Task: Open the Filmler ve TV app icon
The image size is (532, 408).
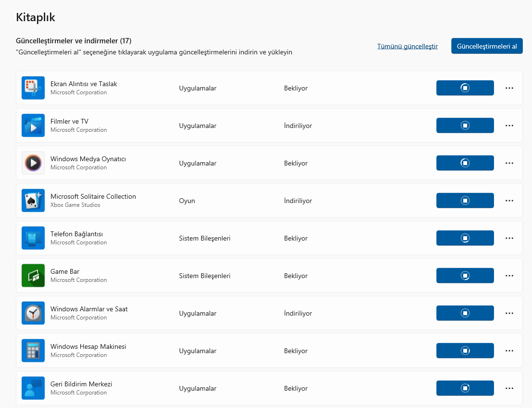Action: click(33, 126)
